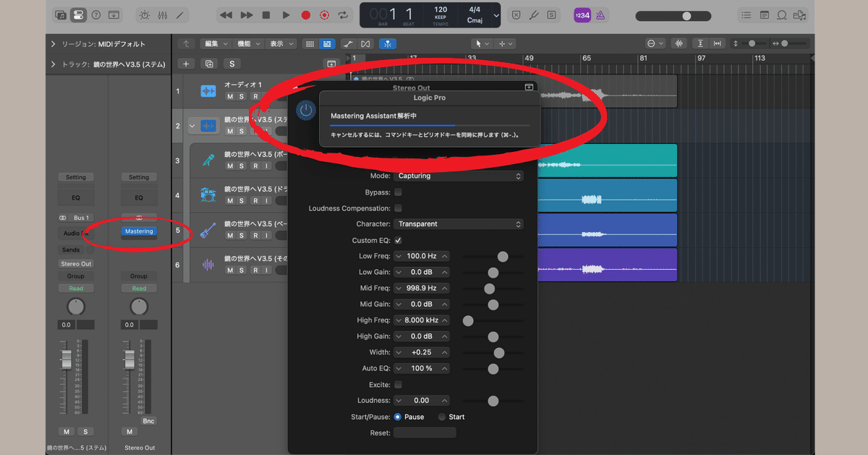This screenshot has width=868, height=455.
Task: Show Smart Controls dial icon
Action: (x=145, y=14)
